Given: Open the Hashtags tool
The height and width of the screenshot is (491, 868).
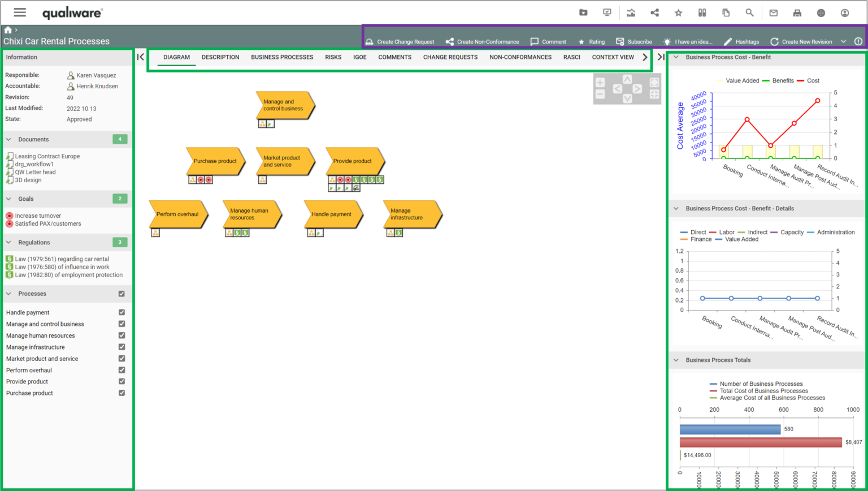Looking at the screenshot, I should 742,41.
